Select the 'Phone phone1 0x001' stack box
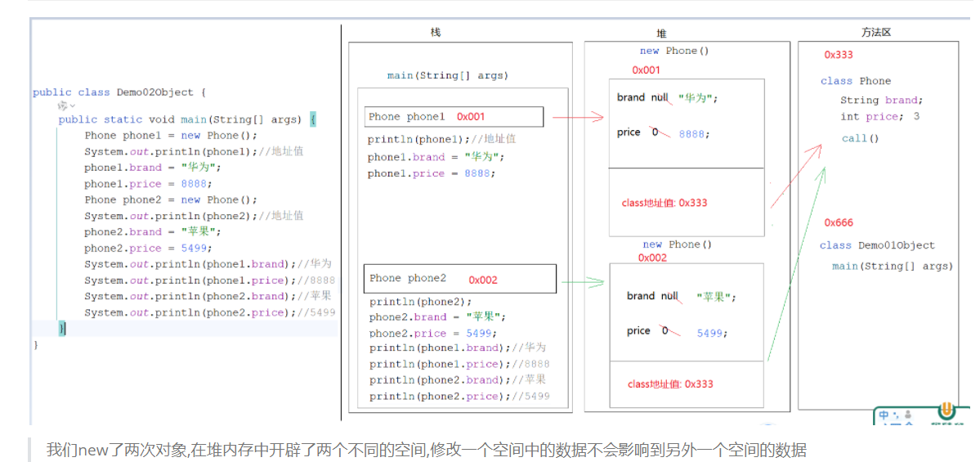Viewport: 980px width, 462px height. (454, 117)
